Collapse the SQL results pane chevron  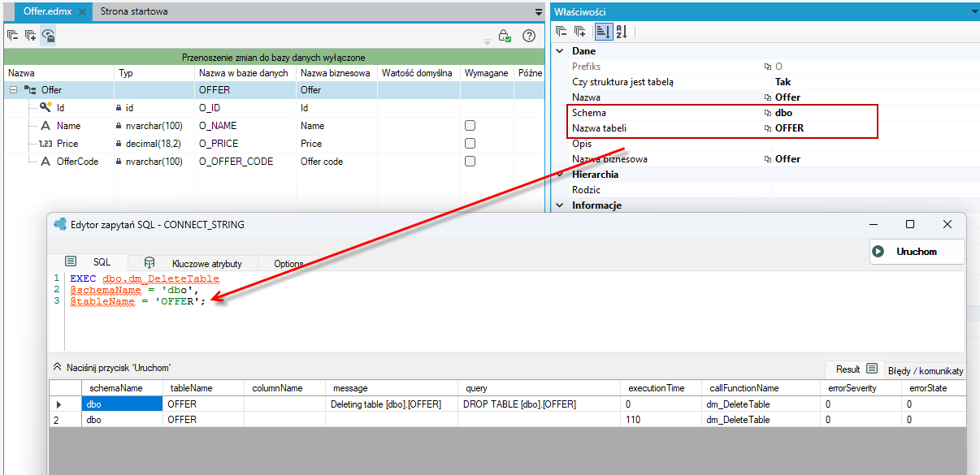pyautogui.click(x=57, y=367)
